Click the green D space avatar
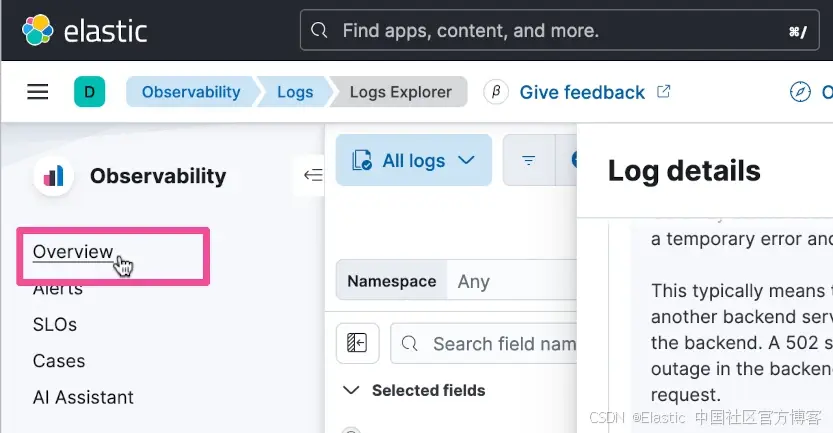833x433 pixels. point(89,92)
